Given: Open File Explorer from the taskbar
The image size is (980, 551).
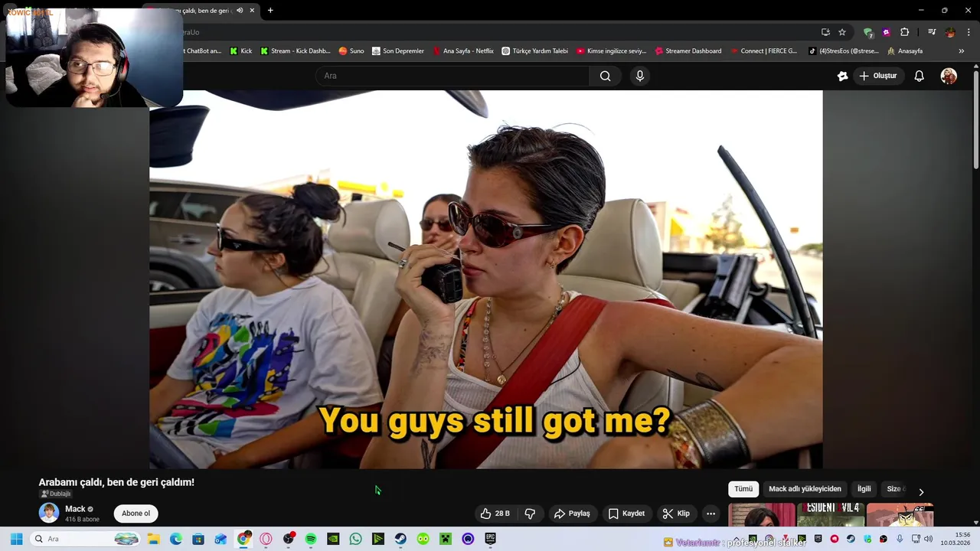Looking at the screenshot, I should [153, 539].
